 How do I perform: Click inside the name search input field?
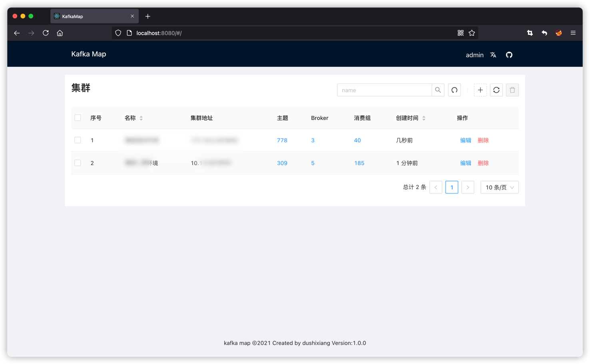click(384, 90)
